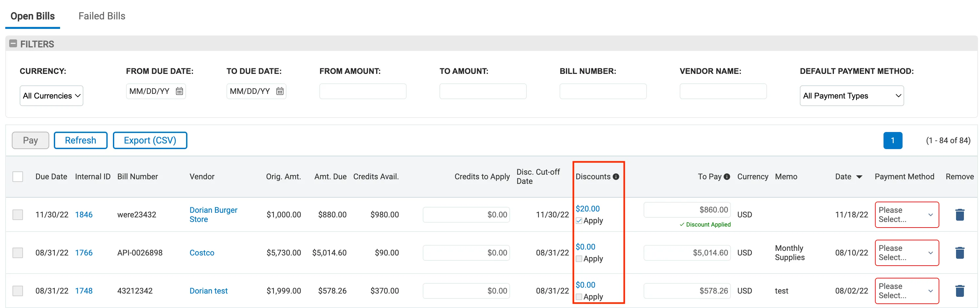Open the Dorian test vendor link

208,291
